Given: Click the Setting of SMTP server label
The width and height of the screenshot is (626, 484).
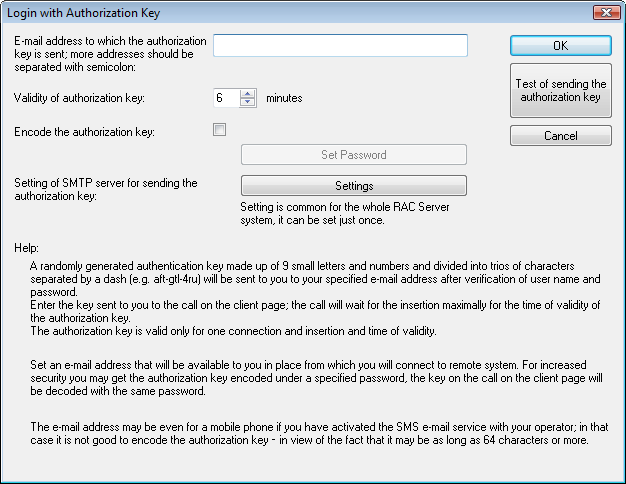Looking at the screenshot, I should (106, 189).
